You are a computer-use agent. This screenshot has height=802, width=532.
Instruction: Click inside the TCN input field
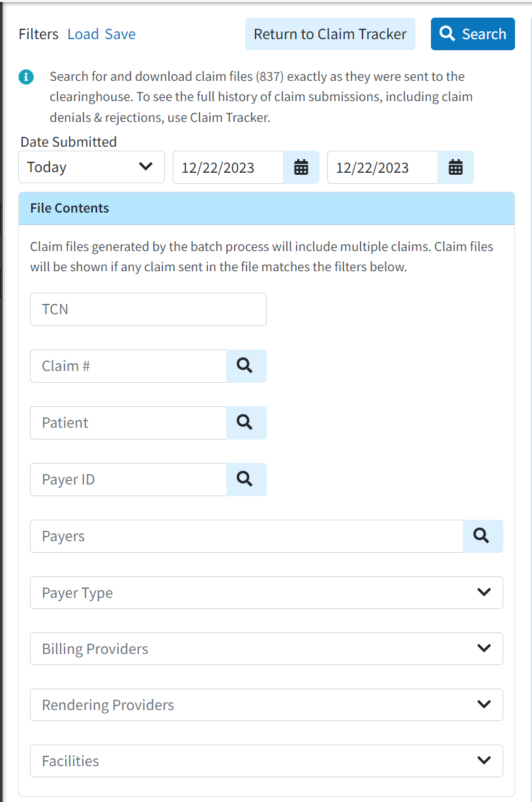(148, 309)
